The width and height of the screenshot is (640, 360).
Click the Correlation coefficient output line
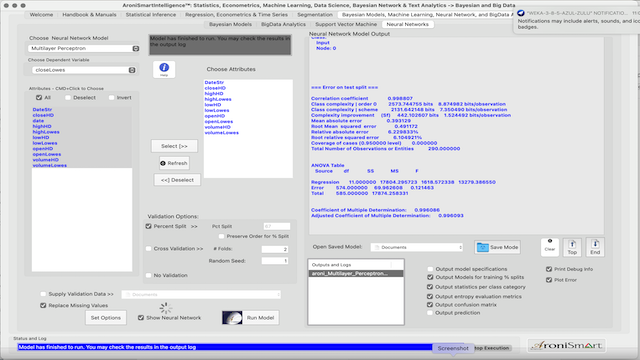[362, 98]
